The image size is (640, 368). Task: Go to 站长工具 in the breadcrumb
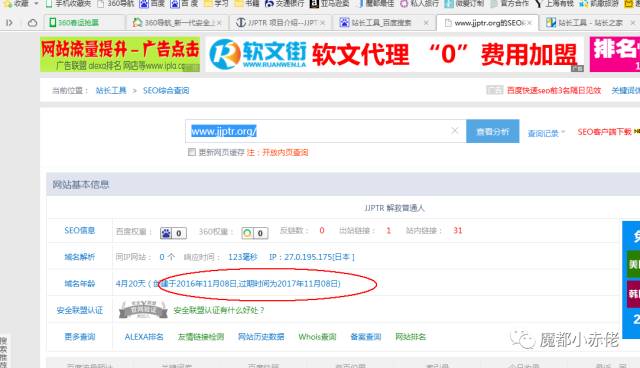click(x=111, y=91)
